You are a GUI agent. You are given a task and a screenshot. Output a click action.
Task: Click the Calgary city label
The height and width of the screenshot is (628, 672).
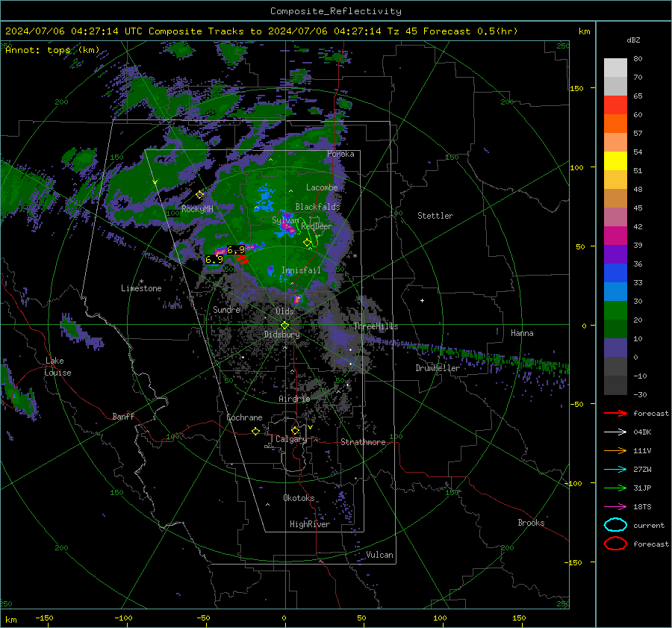point(291,439)
